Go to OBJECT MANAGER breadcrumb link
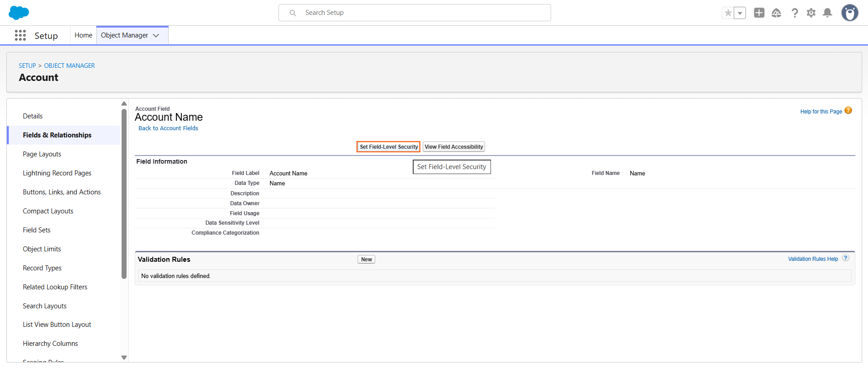The width and height of the screenshot is (868, 368). 69,66
